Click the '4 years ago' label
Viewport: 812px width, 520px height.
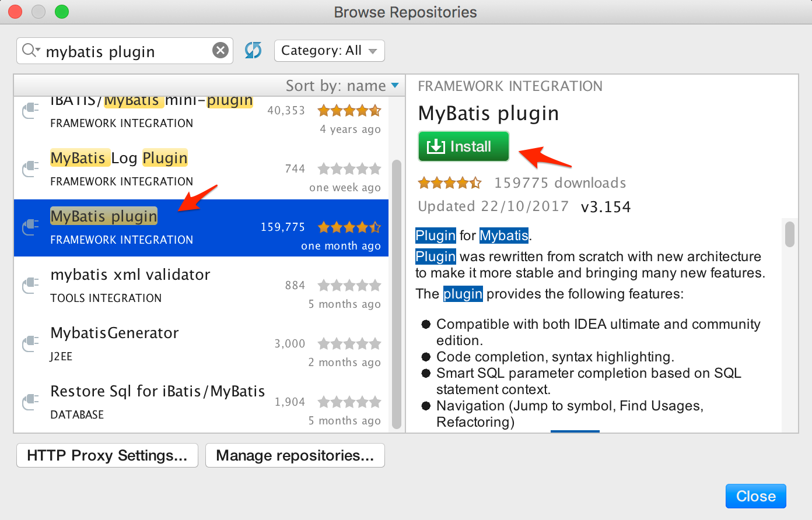[350, 129]
